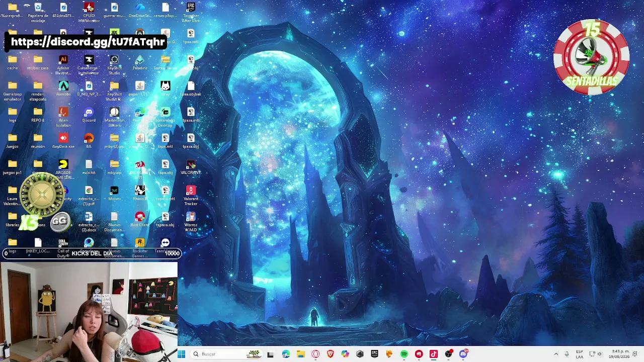Open Copilot from the taskbar

click(345, 354)
